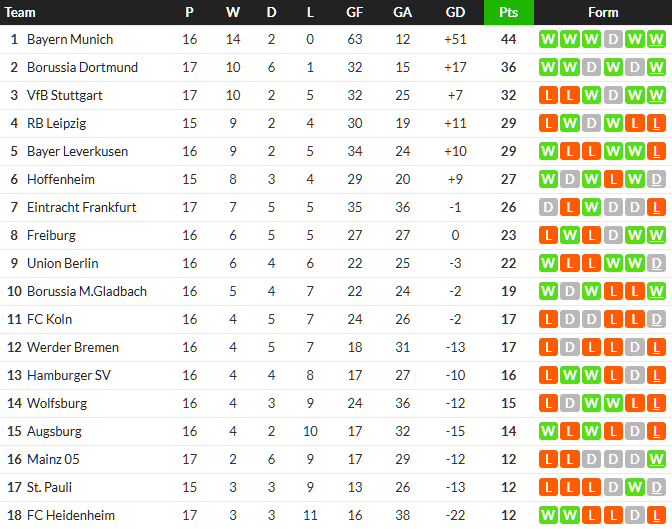Click the win badge in St. Pauli's form
Screen dimensions: 672x529
pos(633,487)
